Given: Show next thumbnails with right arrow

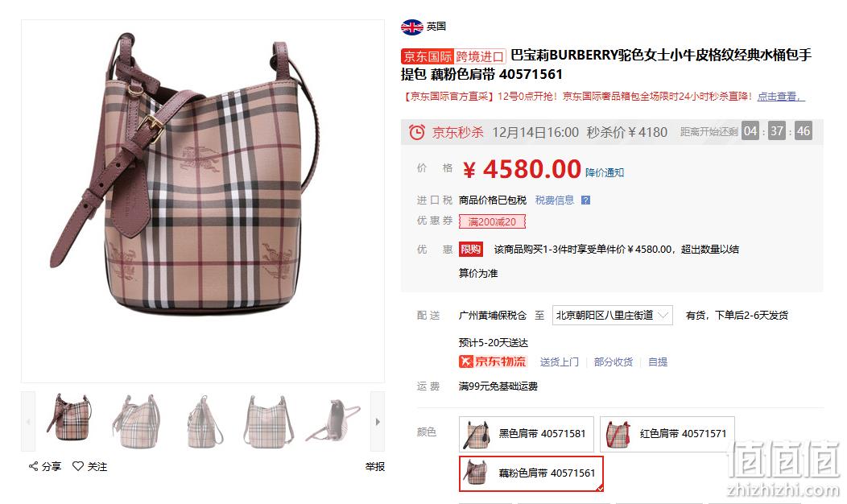Looking at the screenshot, I should 378,421.
